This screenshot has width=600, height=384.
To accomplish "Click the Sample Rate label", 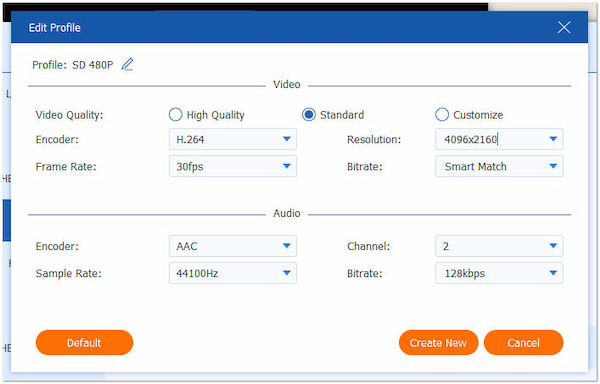I will pos(68,273).
